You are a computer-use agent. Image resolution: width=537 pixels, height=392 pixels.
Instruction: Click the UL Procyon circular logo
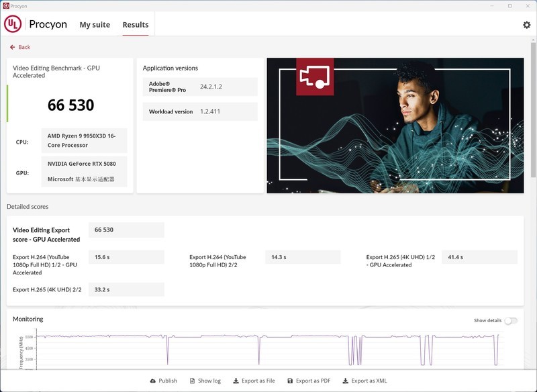point(13,23)
